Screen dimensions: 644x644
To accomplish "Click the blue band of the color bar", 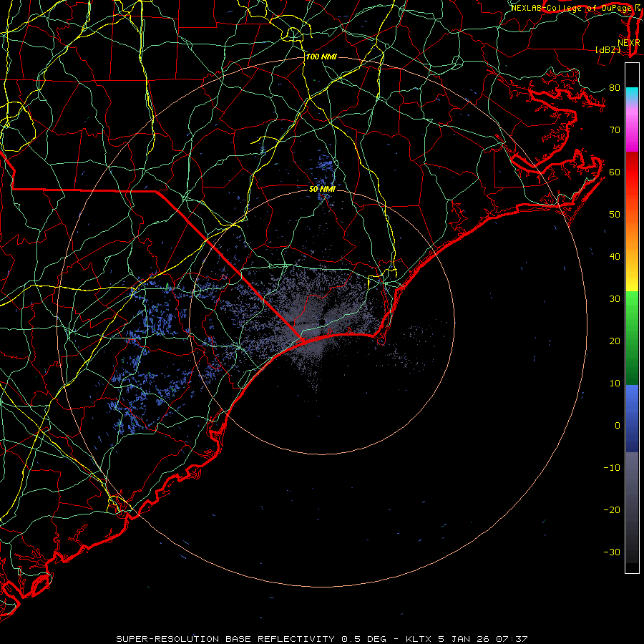I will (632, 419).
